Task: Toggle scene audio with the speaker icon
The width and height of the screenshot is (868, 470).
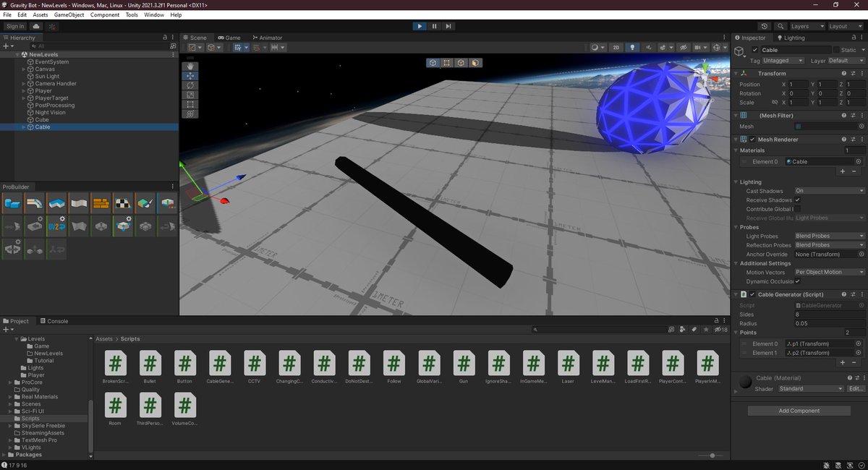Action: (650, 47)
